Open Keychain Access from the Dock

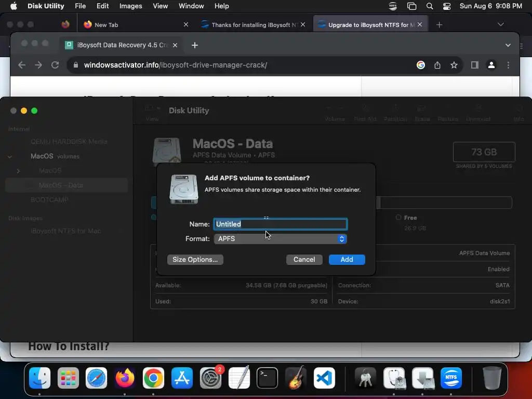coord(365,378)
